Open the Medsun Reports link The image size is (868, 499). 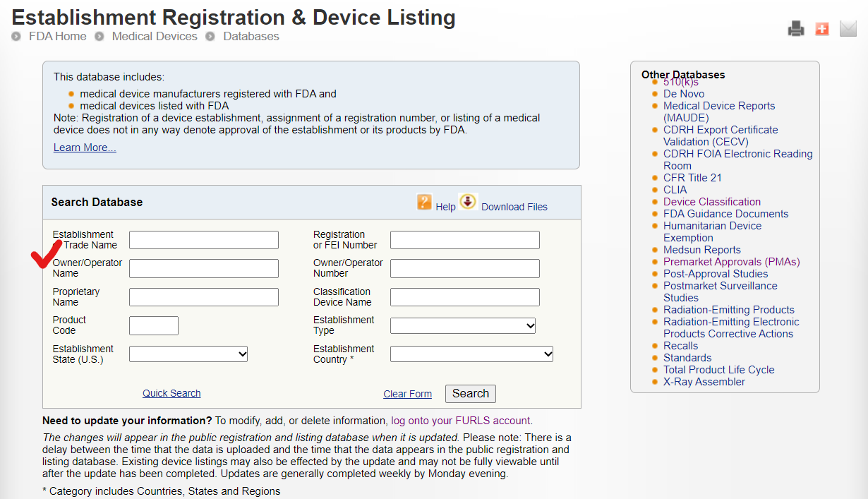coord(702,250)
